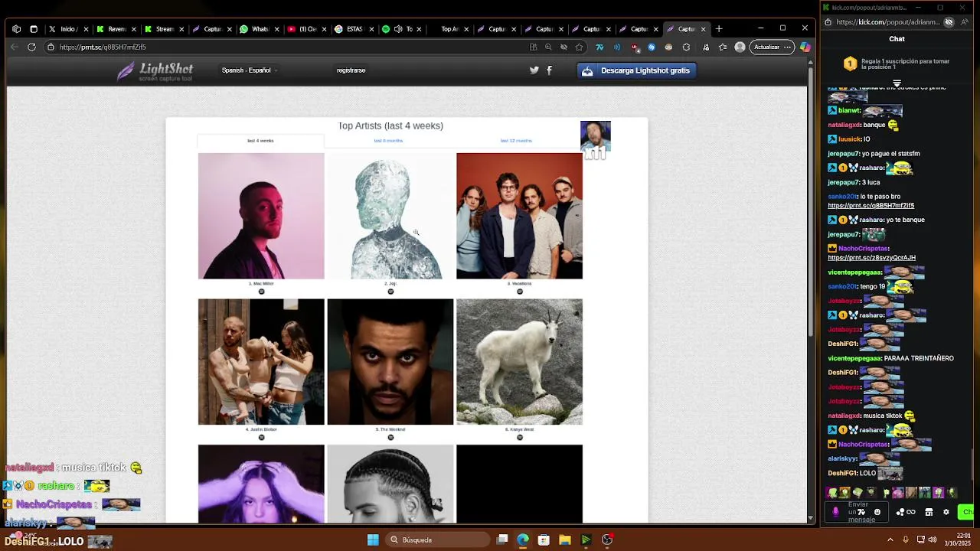Screen dimensions: 980x551
Task: Click the purple microphone icon in the chat input
Action: pos(835,512)
